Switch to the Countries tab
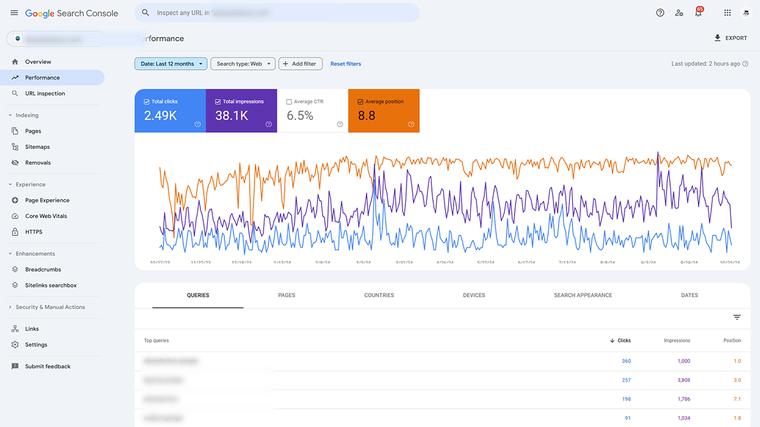This screenshot has width=760, height=427. click(379, 295)
